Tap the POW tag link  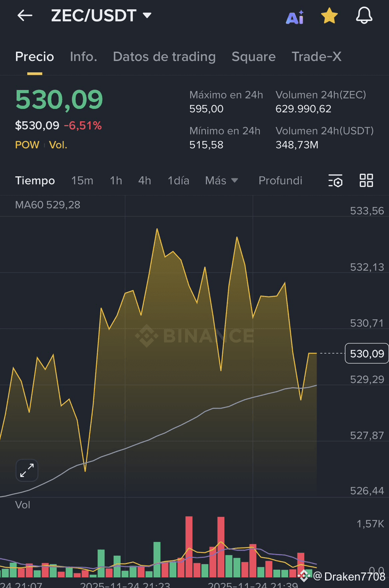click(x=27, y=145)
